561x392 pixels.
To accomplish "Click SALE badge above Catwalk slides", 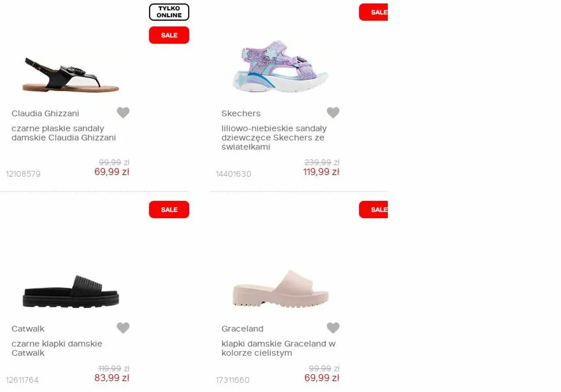I will click(x=169, y=209).
